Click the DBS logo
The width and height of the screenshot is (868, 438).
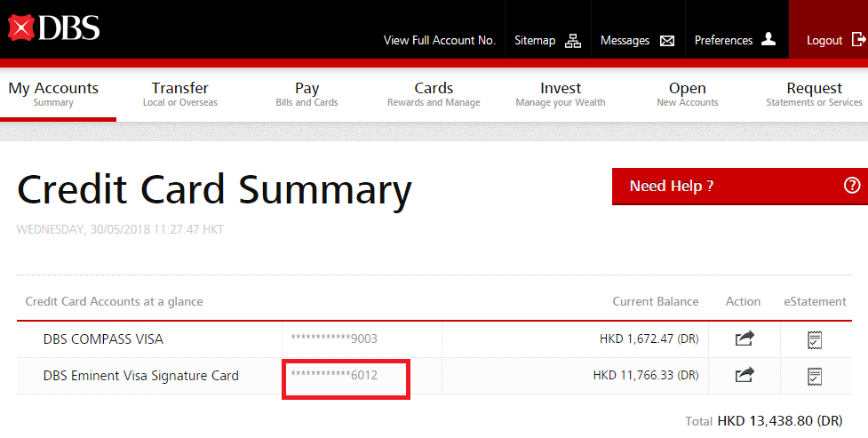coord(54,28)
